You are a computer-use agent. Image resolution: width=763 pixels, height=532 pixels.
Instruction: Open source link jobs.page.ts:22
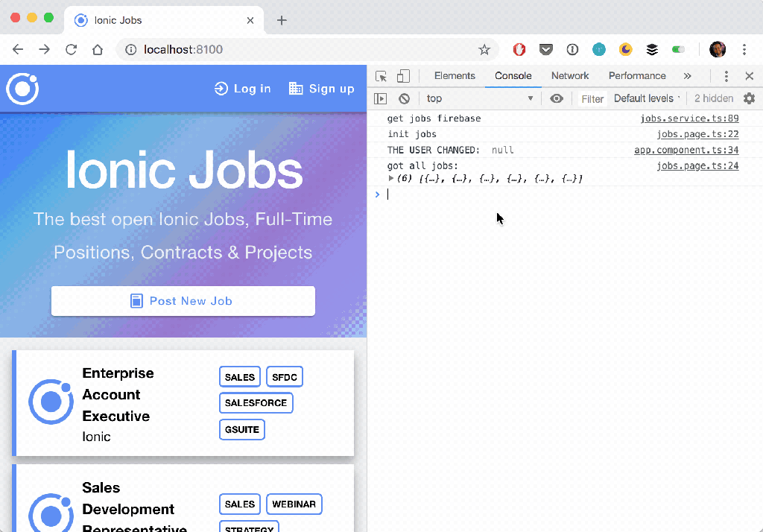pos(697,134)
